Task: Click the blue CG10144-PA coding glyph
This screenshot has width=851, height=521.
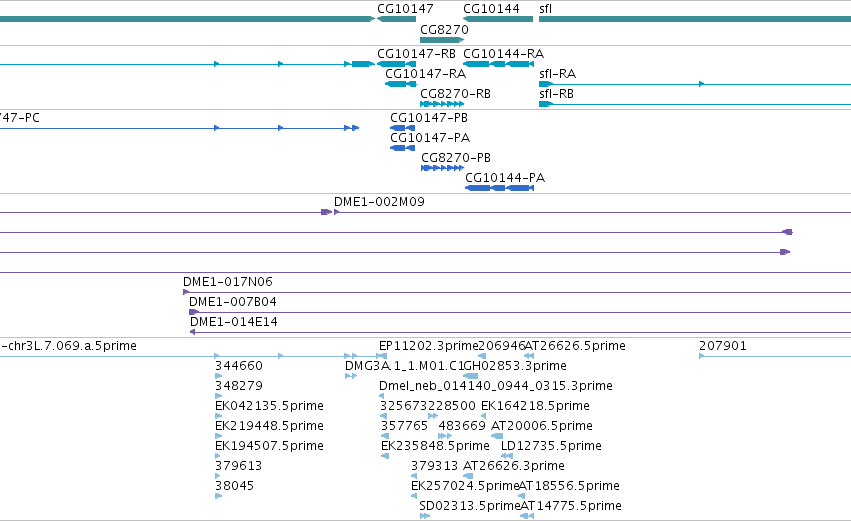Action: click(x=499, y=188)
